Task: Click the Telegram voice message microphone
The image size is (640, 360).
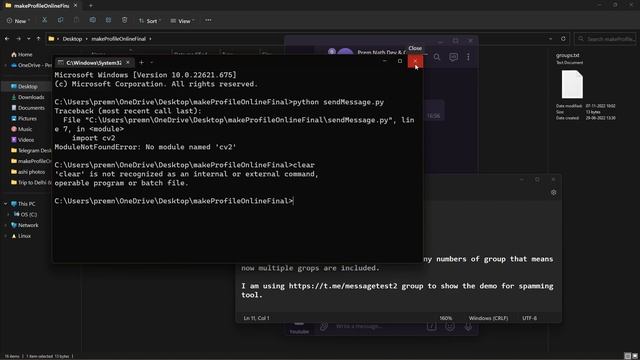Action: coord(468,326)
